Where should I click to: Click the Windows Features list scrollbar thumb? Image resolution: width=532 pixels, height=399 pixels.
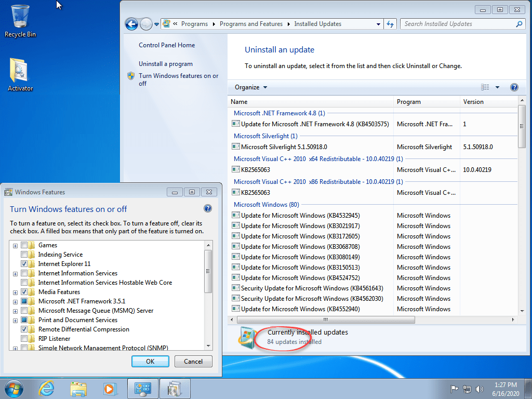(x=208, y=271)
